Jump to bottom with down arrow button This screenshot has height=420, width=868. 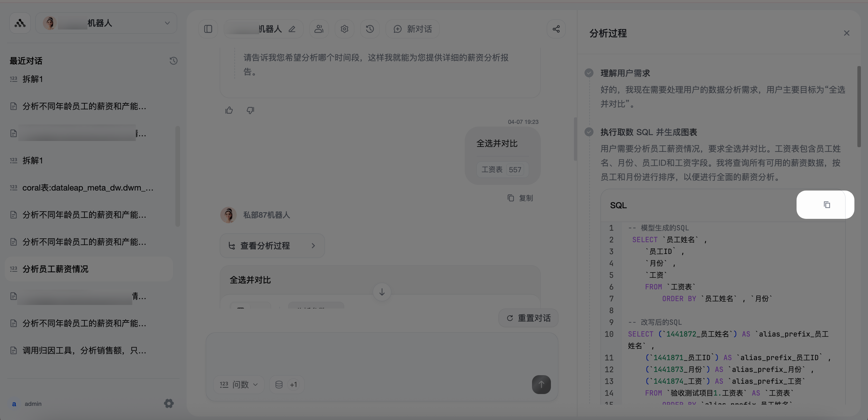(382, 292)
